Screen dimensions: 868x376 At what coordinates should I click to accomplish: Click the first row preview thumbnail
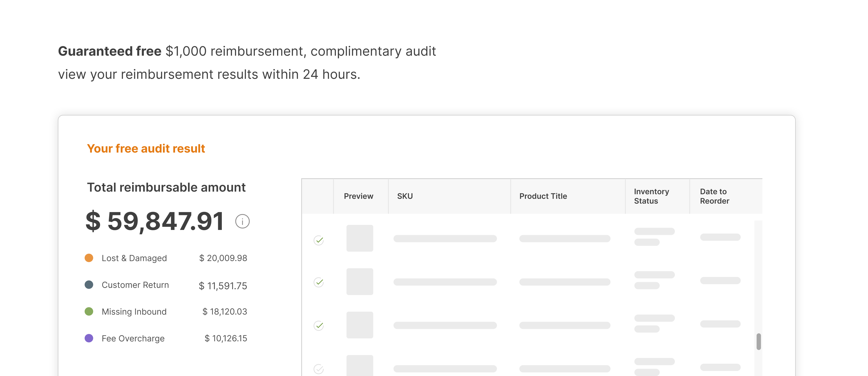coord(359,238)
